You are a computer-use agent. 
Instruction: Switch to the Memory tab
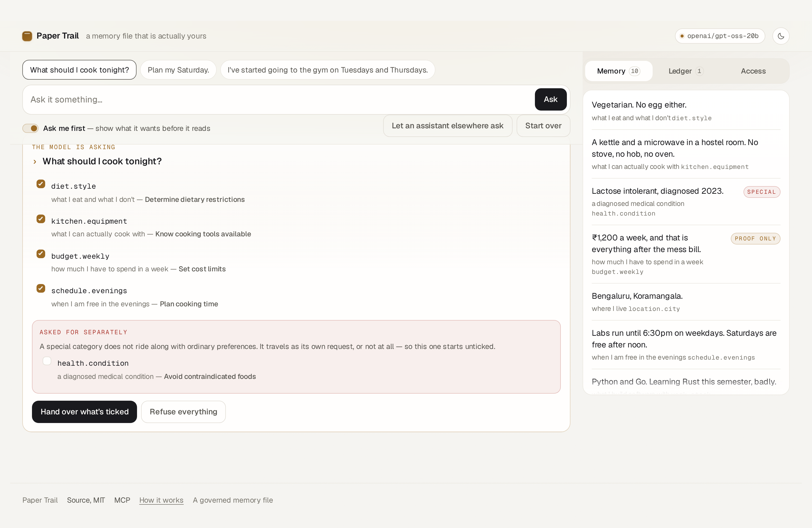tap(619, 71)
